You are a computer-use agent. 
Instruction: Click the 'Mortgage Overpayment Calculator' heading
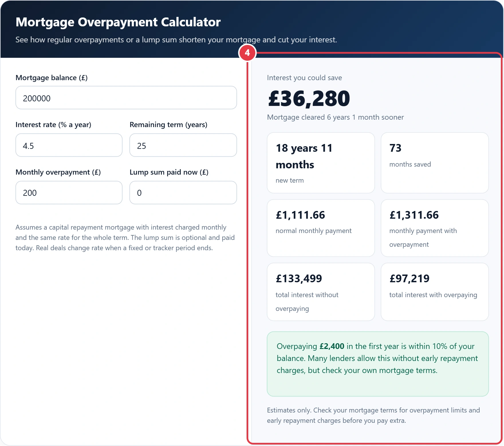click(x=118, y=22)
